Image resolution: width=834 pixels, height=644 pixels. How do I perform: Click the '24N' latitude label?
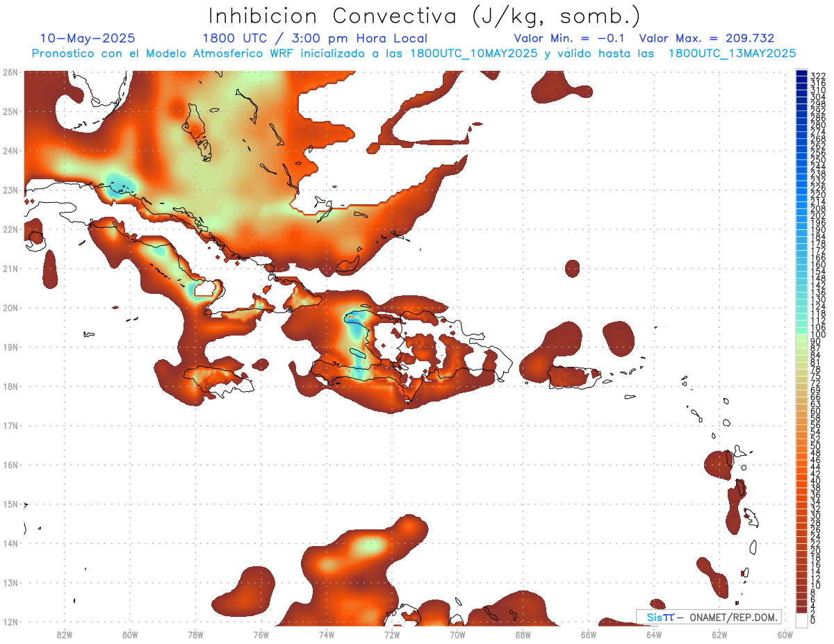tap(10, 151)
